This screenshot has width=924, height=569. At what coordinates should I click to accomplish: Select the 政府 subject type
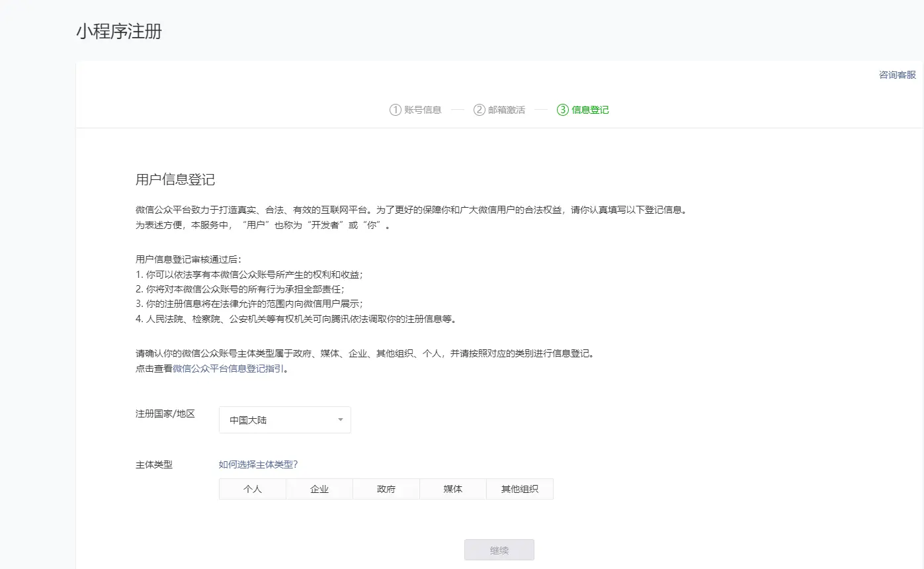(x=386, y=489)
